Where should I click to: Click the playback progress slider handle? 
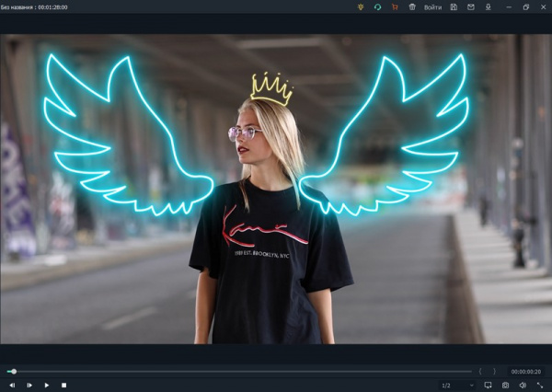point(13,371)
